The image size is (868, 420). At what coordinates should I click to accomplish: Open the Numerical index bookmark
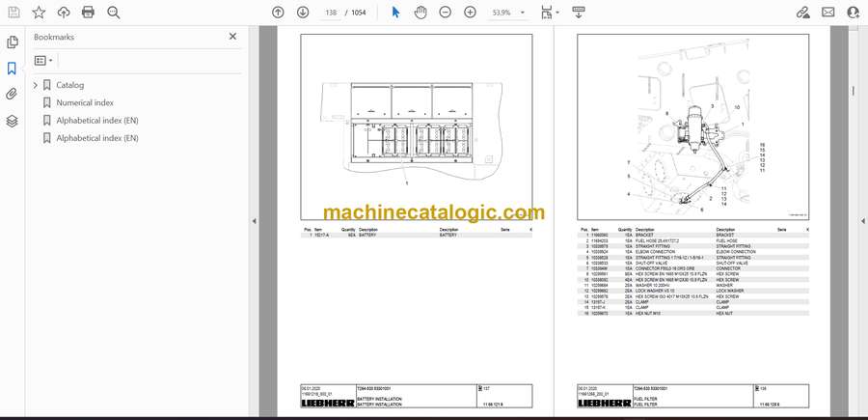pyautogui.click(x=85, y=103)
